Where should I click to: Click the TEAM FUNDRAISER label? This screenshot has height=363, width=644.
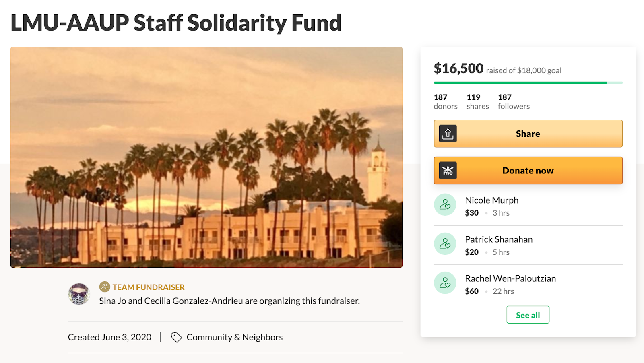149,287
